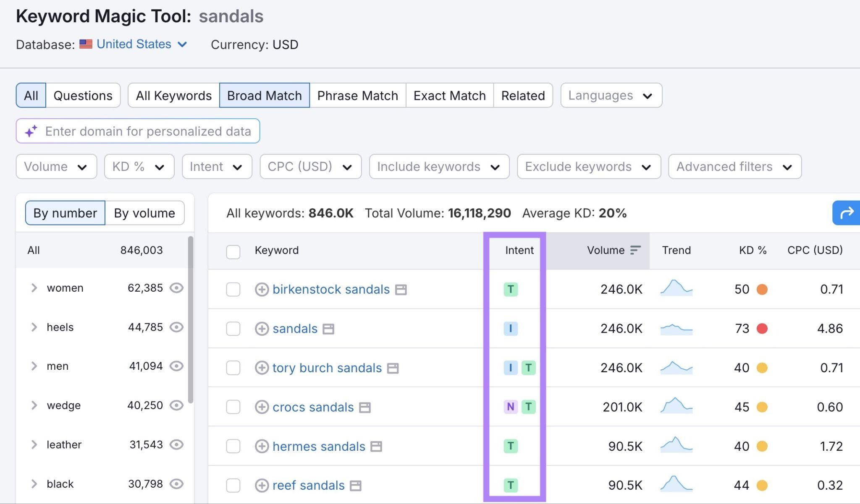
Task: Click the plus icon beside crocs sandals
Action: tap(262, 407)
